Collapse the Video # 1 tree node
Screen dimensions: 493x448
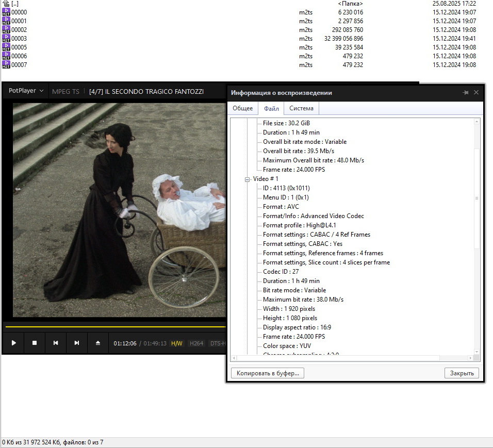pyautogui.click(x=248, y=179)
